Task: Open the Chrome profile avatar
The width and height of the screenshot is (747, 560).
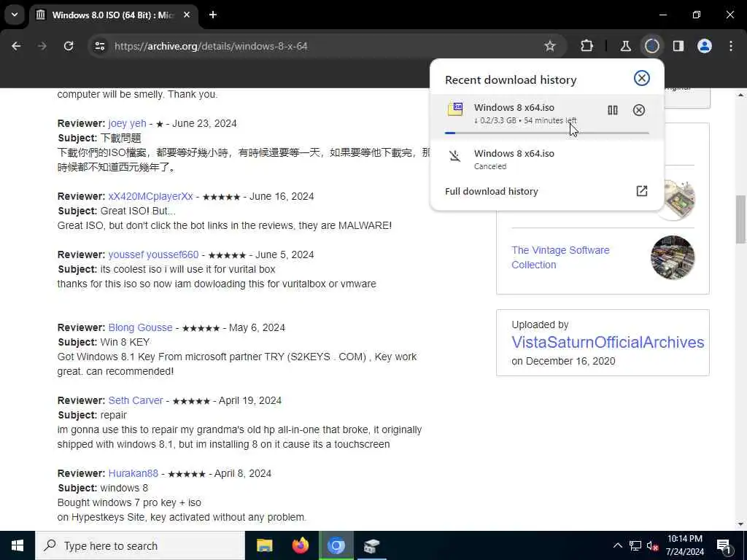Action: (x=705, y=46)
